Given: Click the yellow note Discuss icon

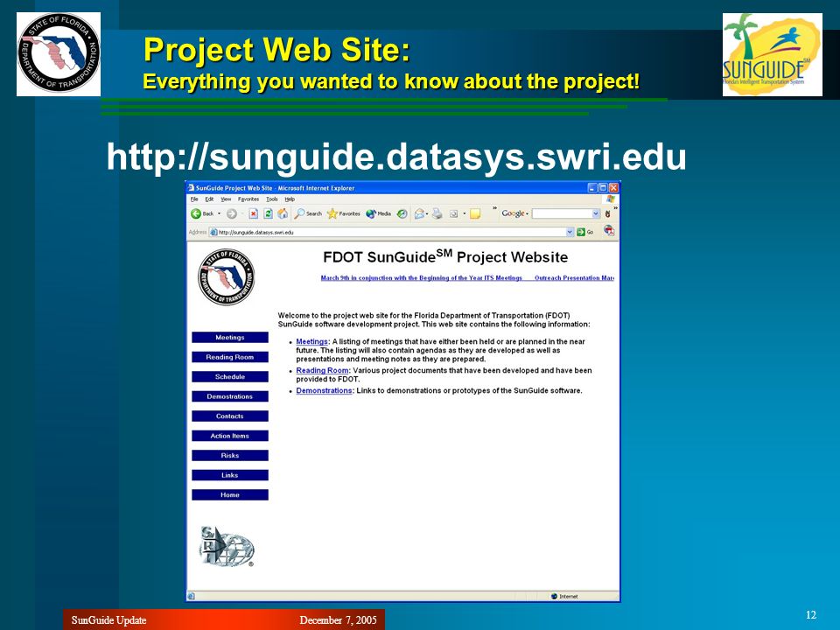Looking at the screenshot, I should click(x=474, y=213).
